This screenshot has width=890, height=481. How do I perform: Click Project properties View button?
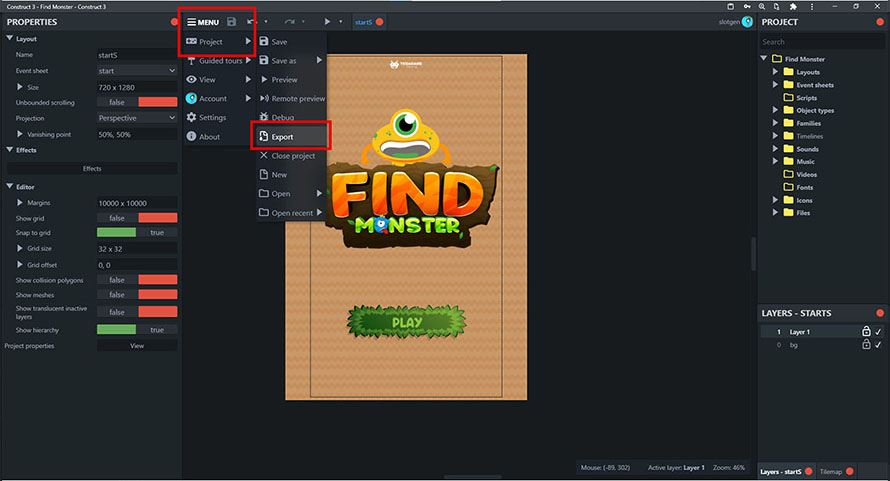pyautogui.click(x=137, y=345)
